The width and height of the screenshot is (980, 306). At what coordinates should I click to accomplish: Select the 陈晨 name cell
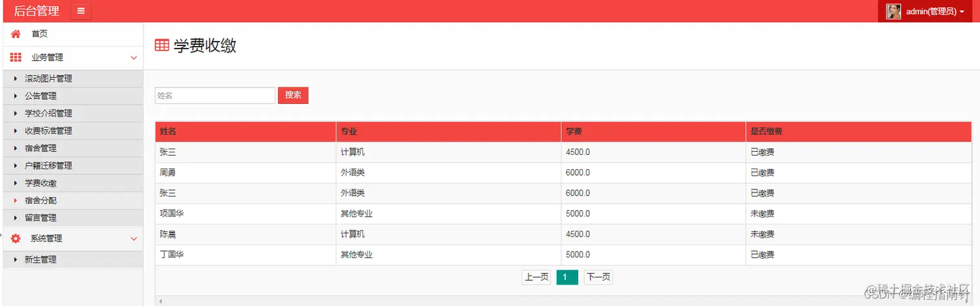246,235
